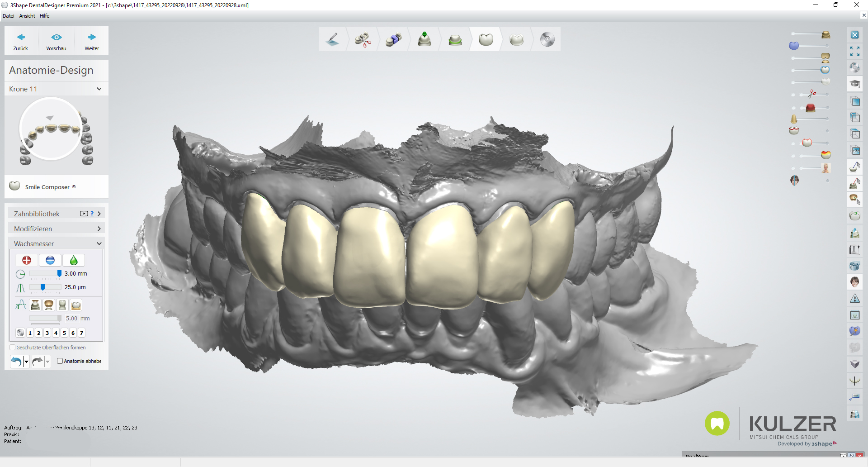Click the Vorschau eye preview button
868x467 pixels.
pos(56,41)
